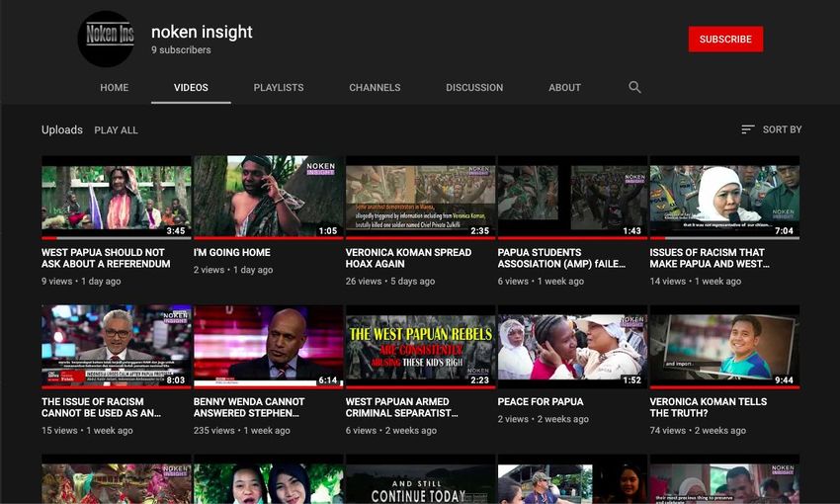840x504 pixels.
Task: Open title Veronica Koman Spread Hoax Again
Action: (408, 258)
